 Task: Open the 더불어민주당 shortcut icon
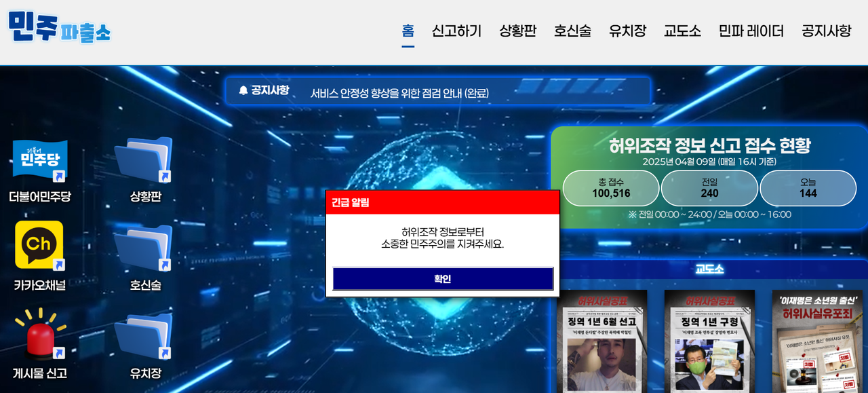coord(40,160)
